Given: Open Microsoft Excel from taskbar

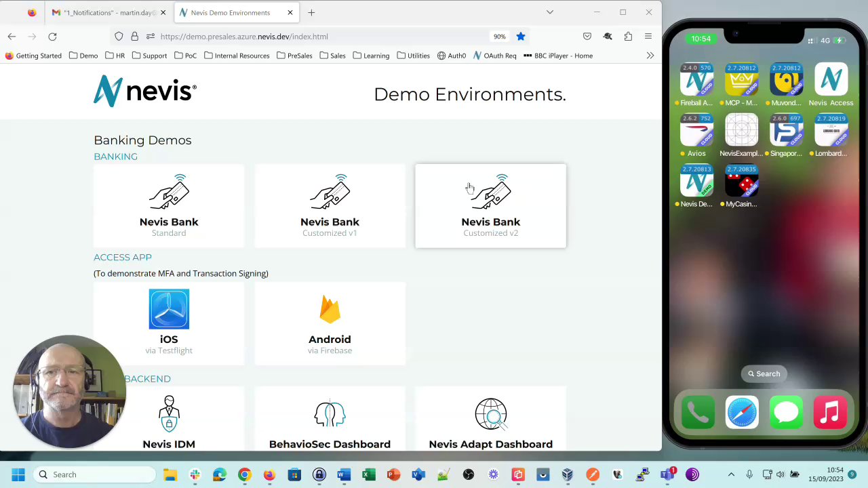Looking at the screenshot, I should click(369, 474).
